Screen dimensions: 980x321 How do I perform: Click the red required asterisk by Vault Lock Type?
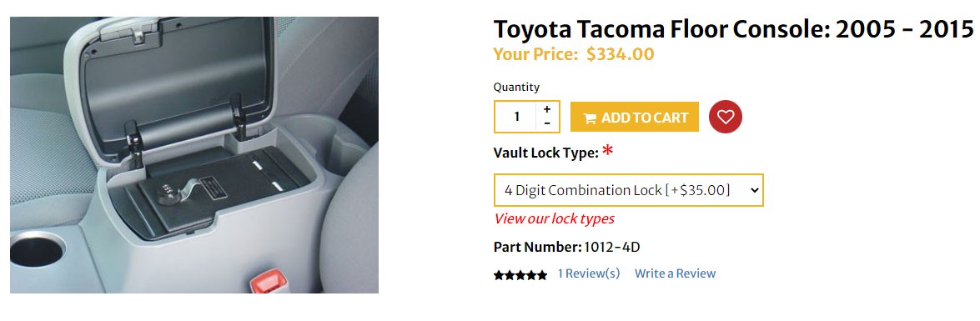point(607,152)
